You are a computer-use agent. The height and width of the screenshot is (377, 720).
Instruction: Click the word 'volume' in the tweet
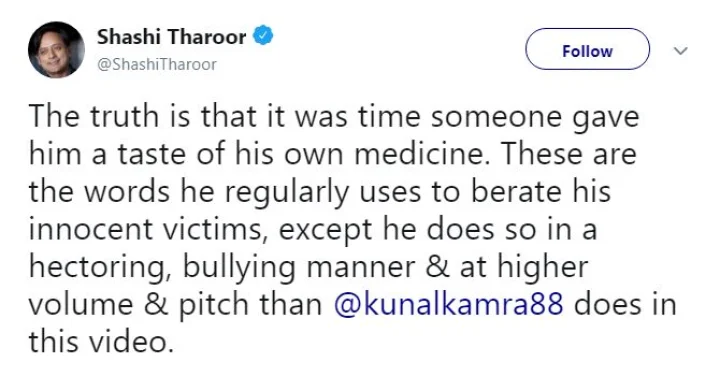coord(81,304)
